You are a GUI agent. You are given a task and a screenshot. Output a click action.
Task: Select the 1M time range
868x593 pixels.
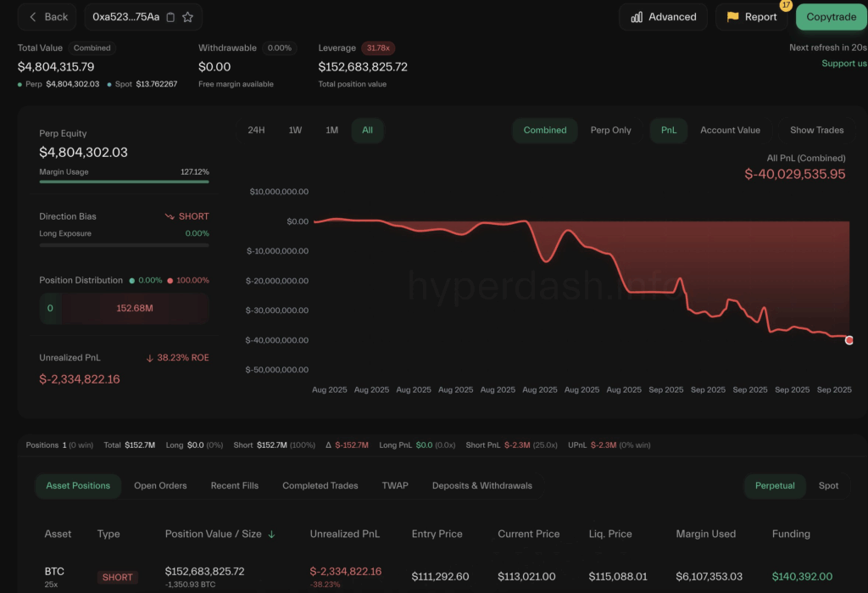click(x=331, y=131)
